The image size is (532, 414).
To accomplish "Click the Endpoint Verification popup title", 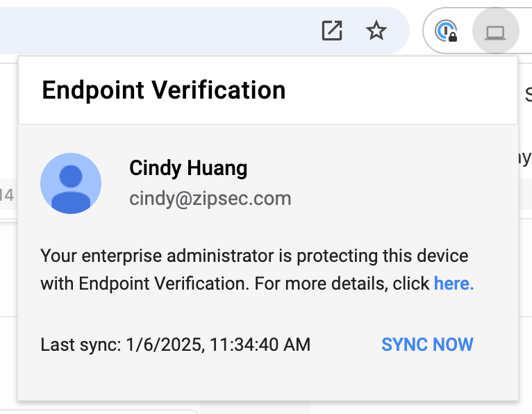I will pyautogui.click(x=164, y=90).
